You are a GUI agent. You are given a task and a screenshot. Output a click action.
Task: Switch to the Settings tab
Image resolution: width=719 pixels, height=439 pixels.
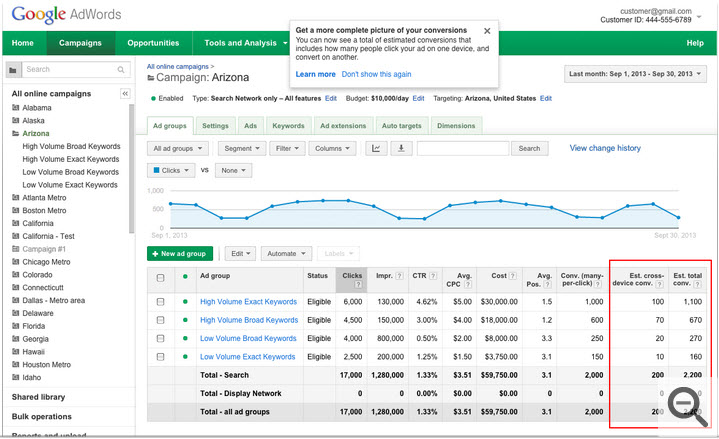point(215,126)
